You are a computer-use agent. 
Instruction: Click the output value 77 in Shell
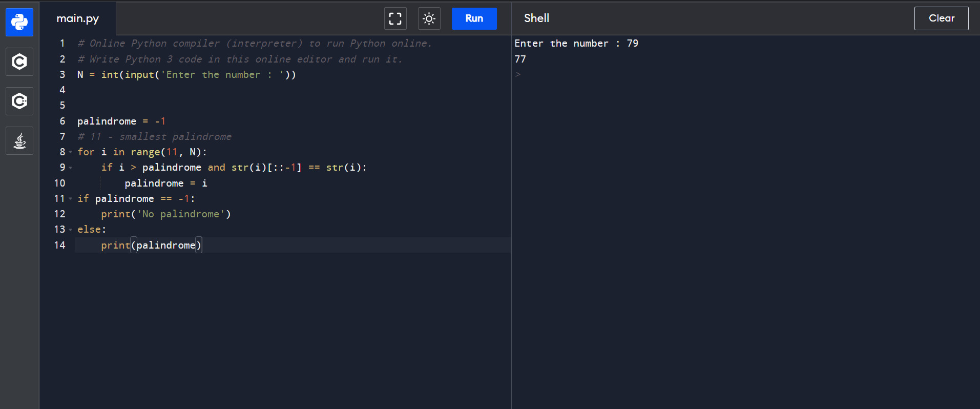(520, 59)
